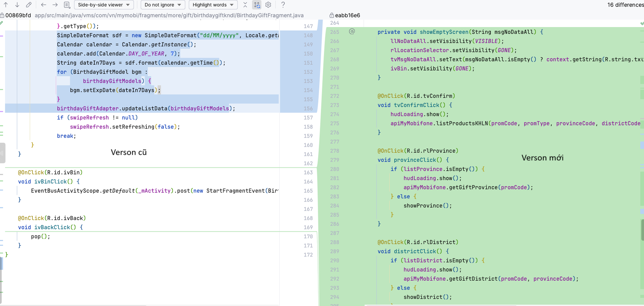Open help question mark icon

pyautogui.click(x=283, y=5)
